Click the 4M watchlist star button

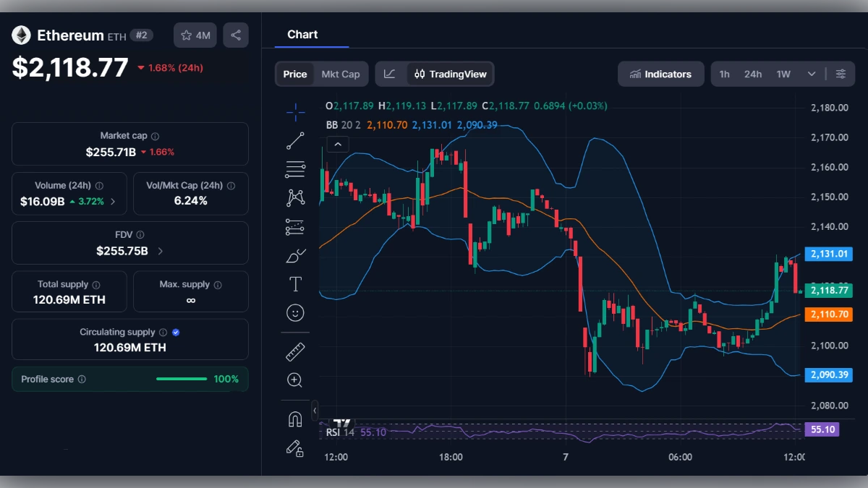(x=195, y=35)
